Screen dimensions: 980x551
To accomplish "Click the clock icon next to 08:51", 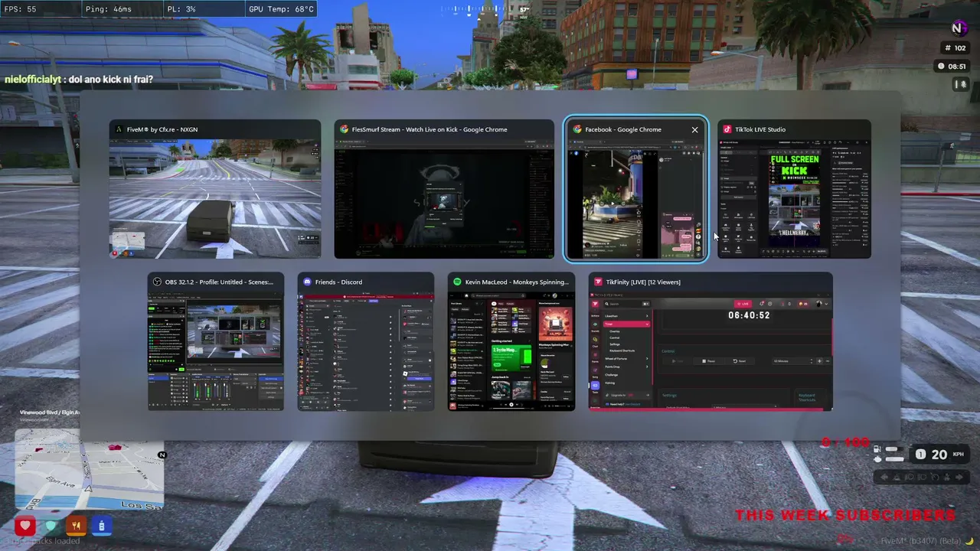I will (x=941, y=67).
